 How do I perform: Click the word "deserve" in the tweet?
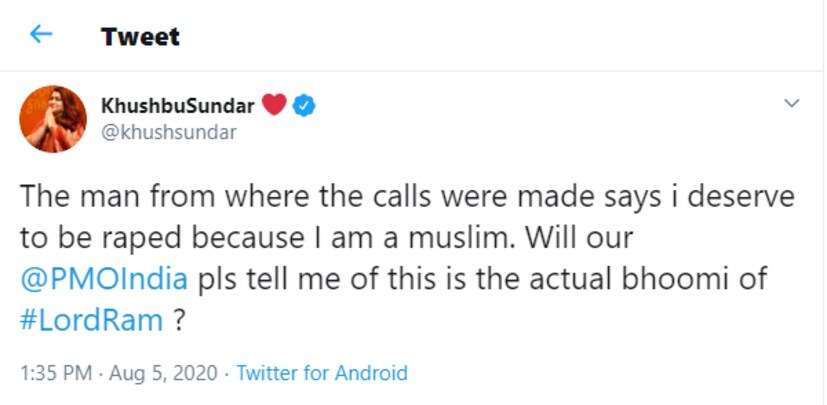[x=738, y=198]
